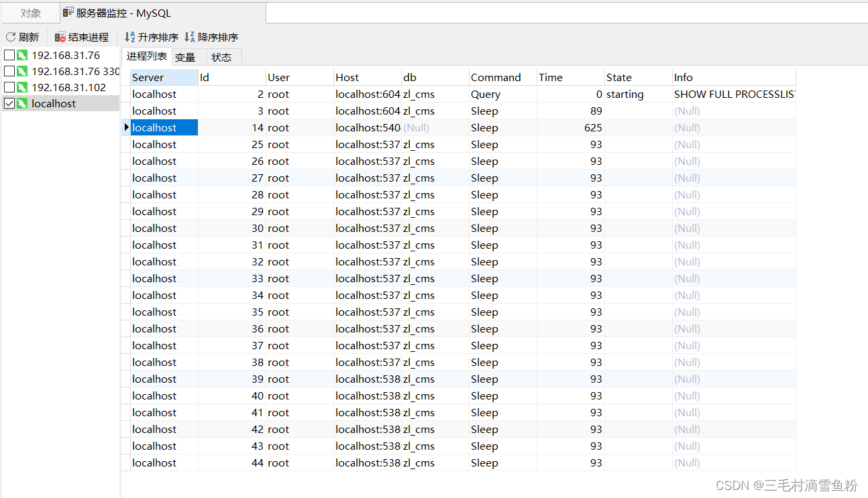Click the current-row arrow marker beside Id 14

tap(126, 127)
